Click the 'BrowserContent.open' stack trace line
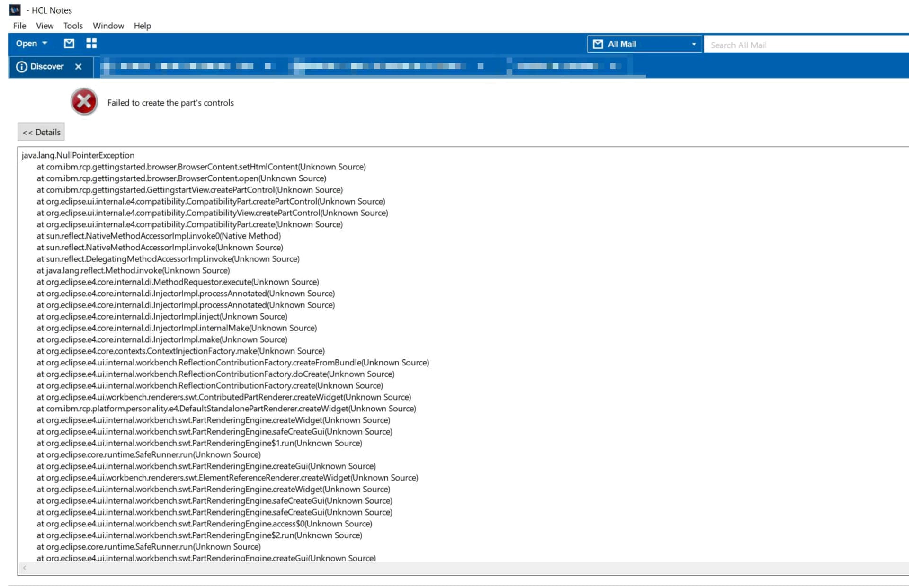Viewport: 909px width, 588px height. pos(181,178)
